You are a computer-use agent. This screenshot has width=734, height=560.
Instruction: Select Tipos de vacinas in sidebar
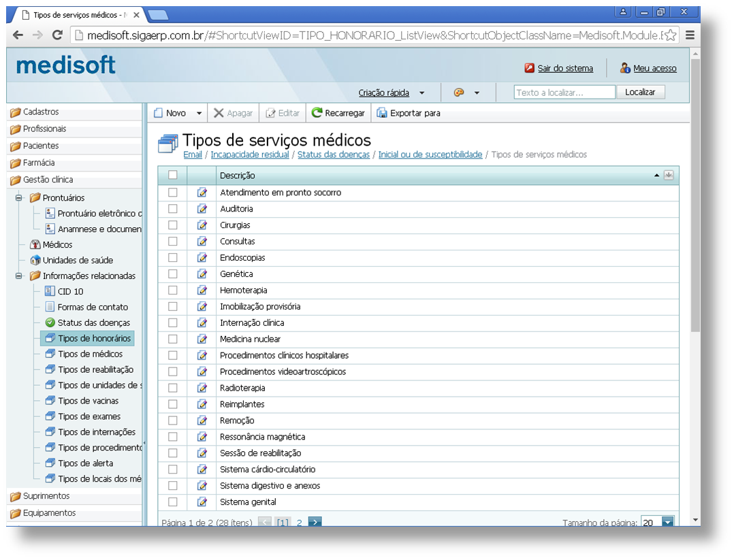click(82, 401)
